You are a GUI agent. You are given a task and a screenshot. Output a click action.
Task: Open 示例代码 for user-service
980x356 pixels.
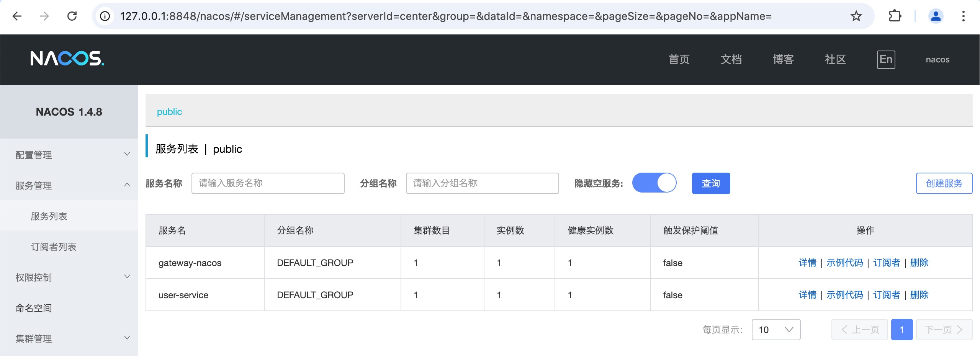(844, 295)
